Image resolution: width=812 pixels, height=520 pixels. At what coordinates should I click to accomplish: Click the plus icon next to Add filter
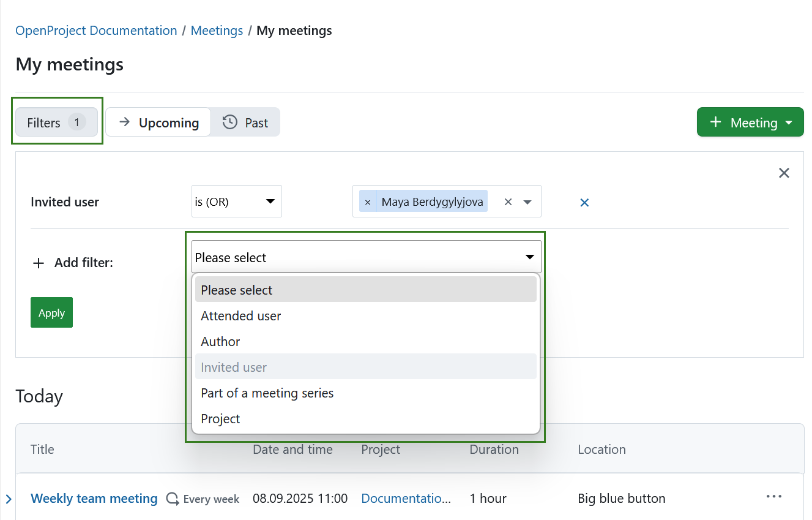38,263
